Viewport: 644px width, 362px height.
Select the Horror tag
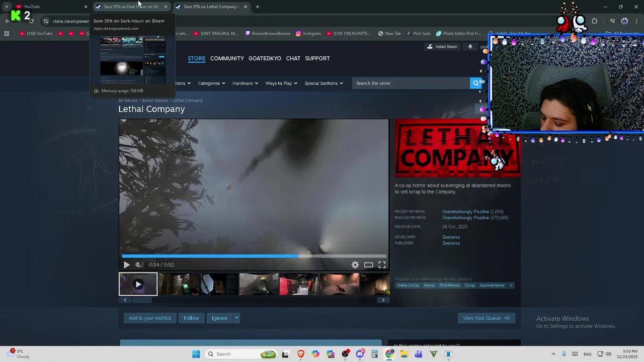click(x=429, y=286)
